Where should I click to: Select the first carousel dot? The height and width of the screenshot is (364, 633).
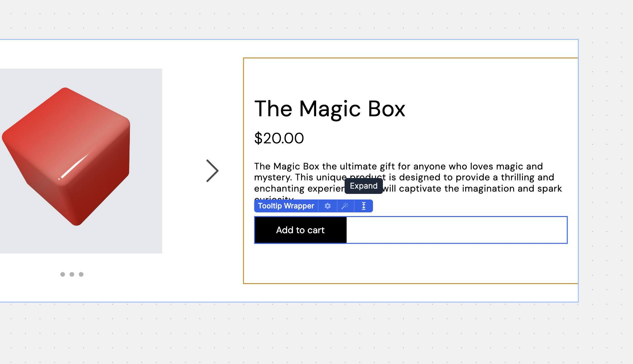[x=62, y=274]
